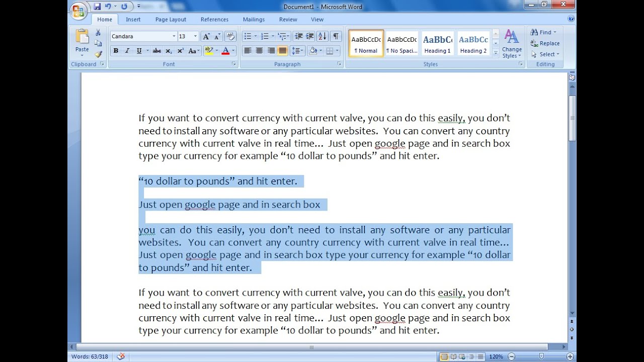The height and width of the screenshot is (362, 644).
Task: Apply superscript formatting
Action: (x=180, y=51)
